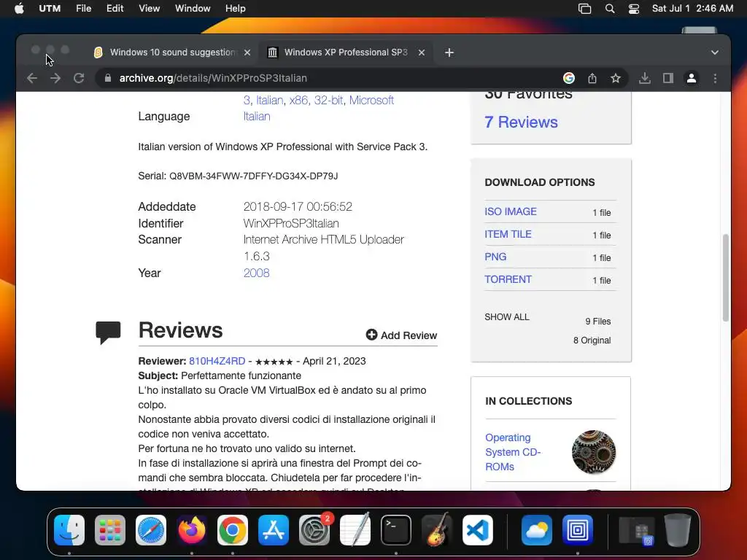Open the Chrome downloads icon
Screen dimensions: 747x560
click(x=645, y=78)
